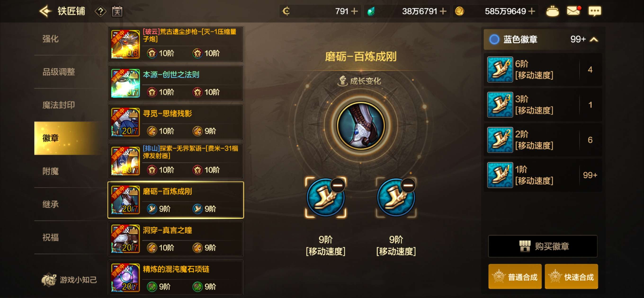
Task: Open the mail envelope icon
Action: 573,11
